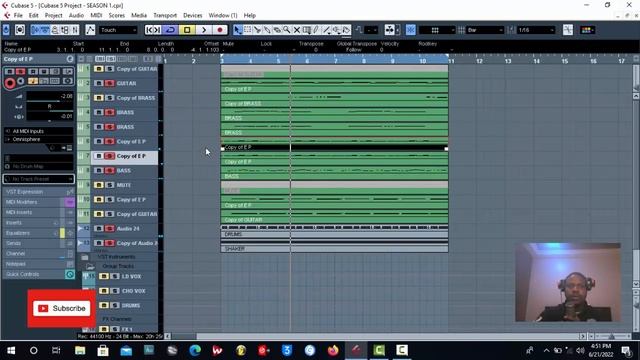640x360 pixels.
Task: Open the Bar grid type dropdown
Action: 485,30
